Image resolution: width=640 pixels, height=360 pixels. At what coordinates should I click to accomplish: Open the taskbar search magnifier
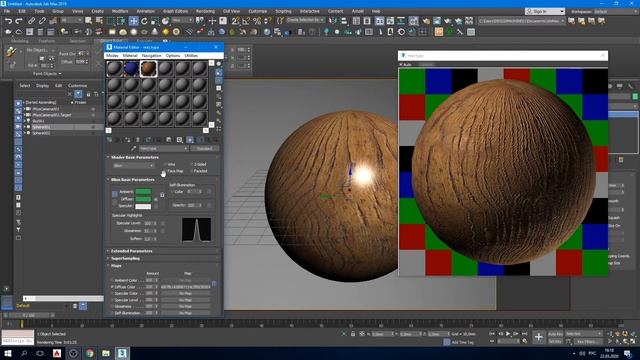(24, 353)
